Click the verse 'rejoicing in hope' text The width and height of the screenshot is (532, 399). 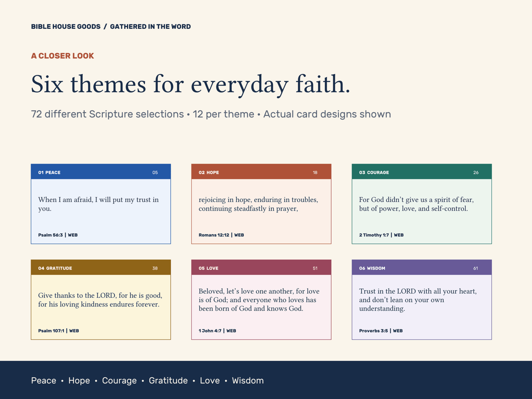click(258, 204)
